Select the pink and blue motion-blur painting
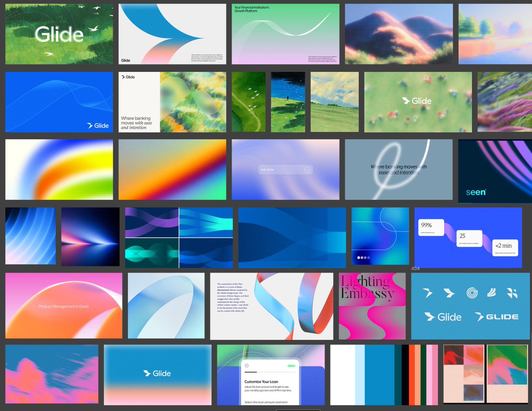The height and width of the screenshot is (411, 532). pos(52,375)
